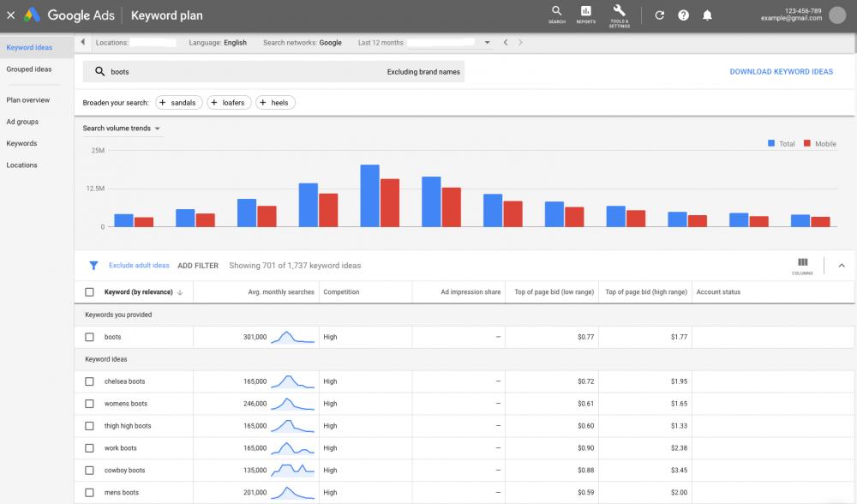Open Grouped ideas in sidebar
The height and width of the screenshot is (504, 857).
pyautogui.click(x=29, y=69)
